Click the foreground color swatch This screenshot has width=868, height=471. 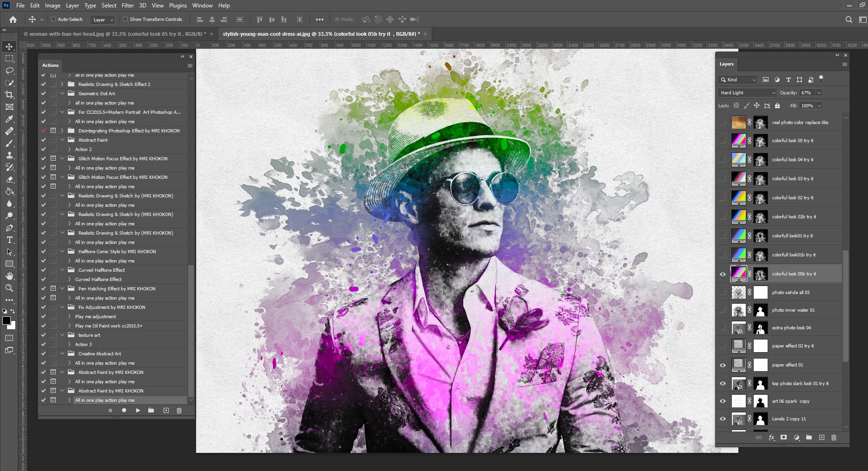7,321
